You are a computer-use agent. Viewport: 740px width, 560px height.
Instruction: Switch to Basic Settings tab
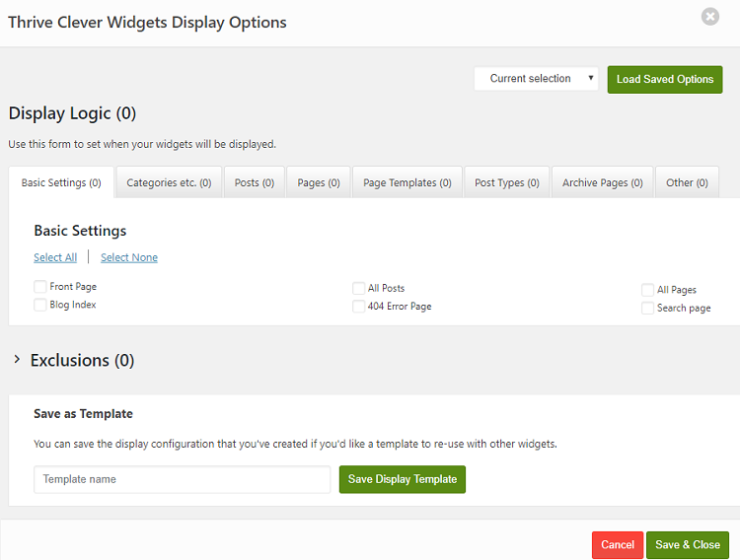[61, 182]
